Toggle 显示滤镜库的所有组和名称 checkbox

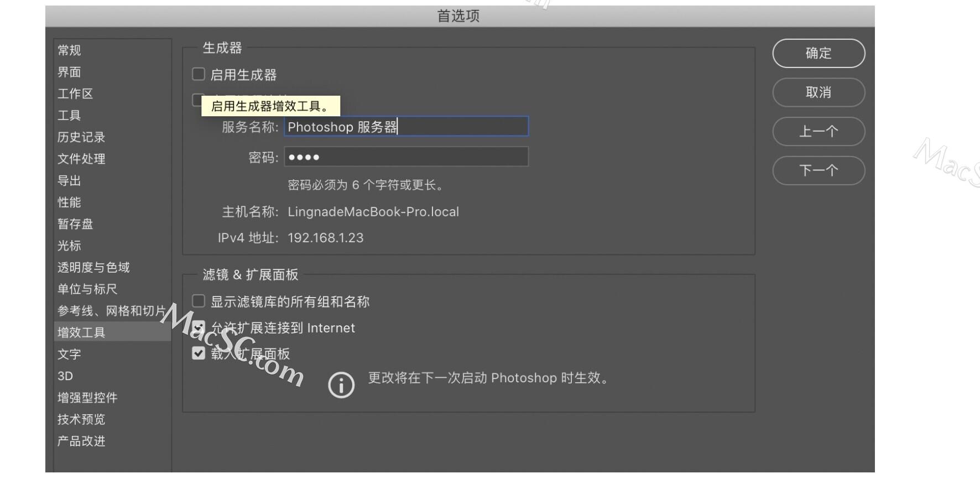point(199,301)
